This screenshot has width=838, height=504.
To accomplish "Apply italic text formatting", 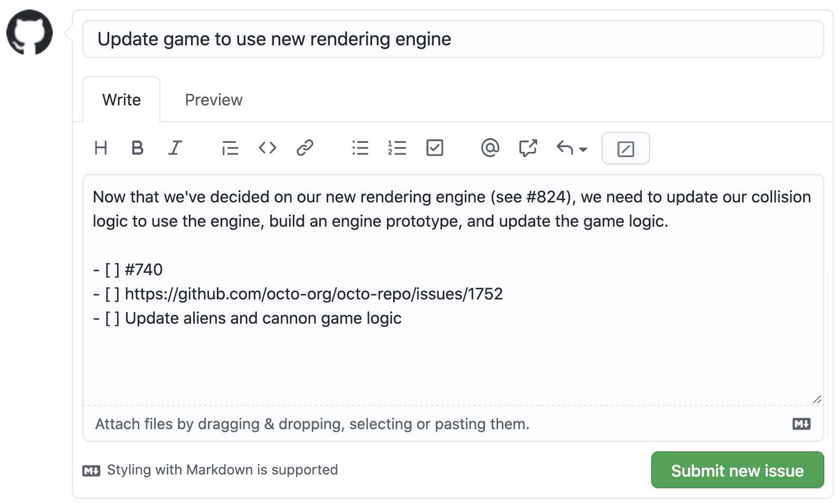I will [x=175, y=148].
